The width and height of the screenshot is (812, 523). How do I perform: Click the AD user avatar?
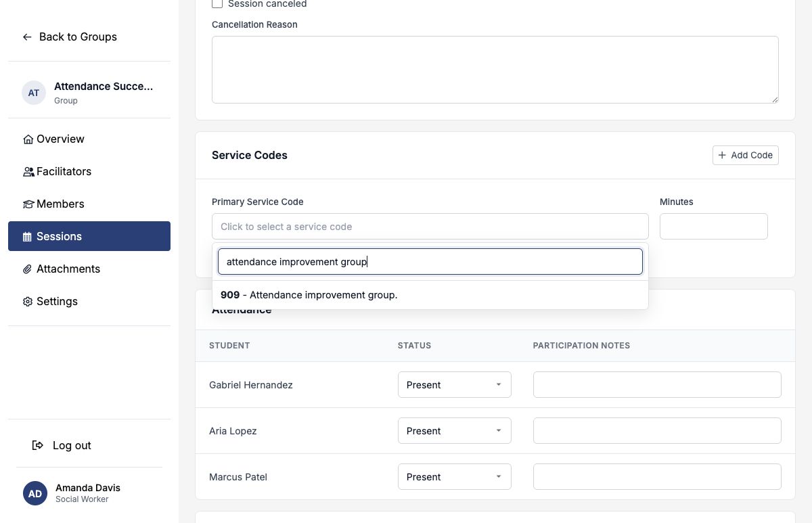[x=35, y=493]
